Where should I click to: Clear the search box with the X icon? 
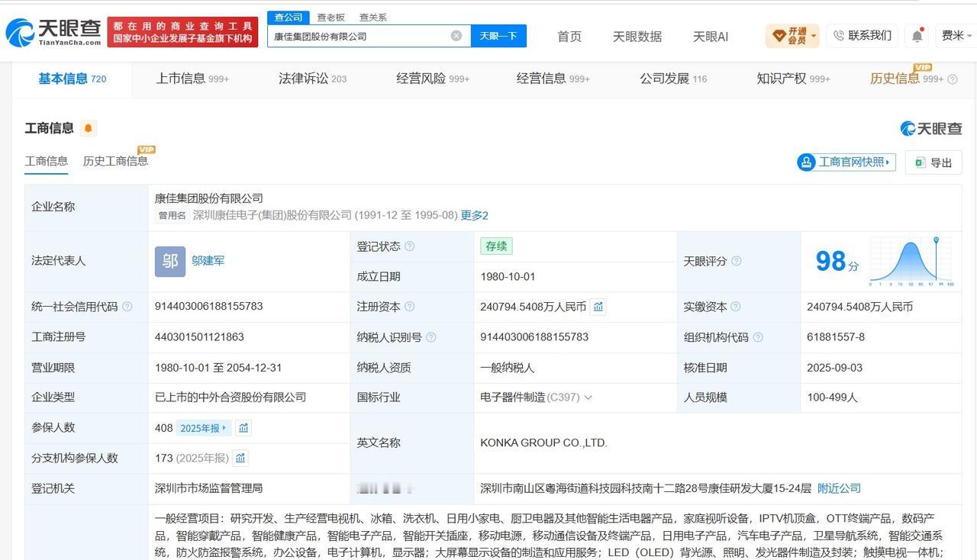tap(456, 36)
